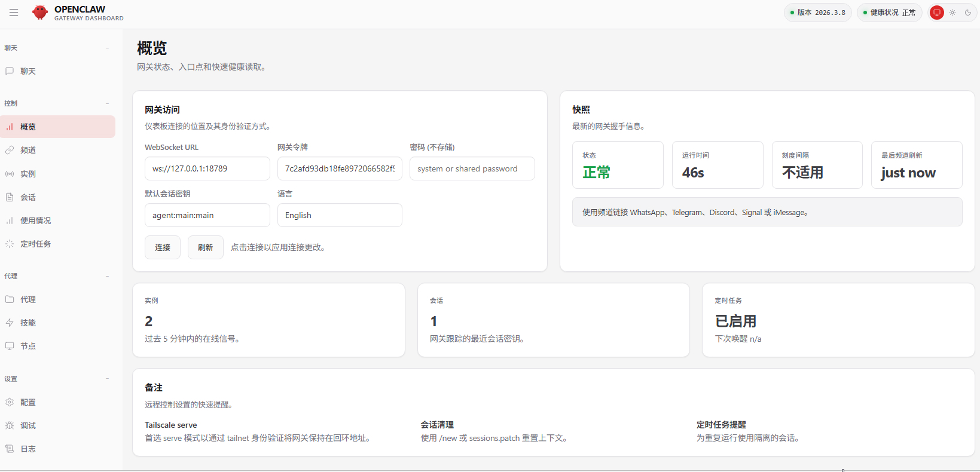The width and height of the screenshot is (980, 472).
Task: Click the 连接 button
Action: click(163, 247)
